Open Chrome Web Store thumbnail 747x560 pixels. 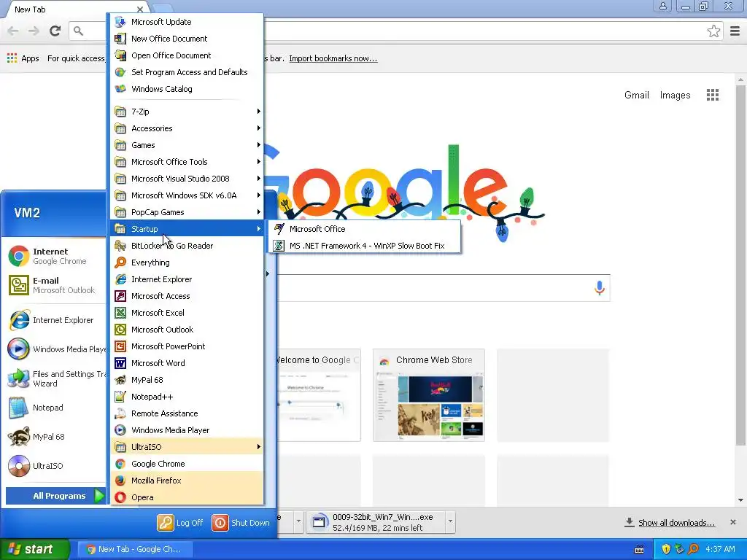(x=429, y=395)
